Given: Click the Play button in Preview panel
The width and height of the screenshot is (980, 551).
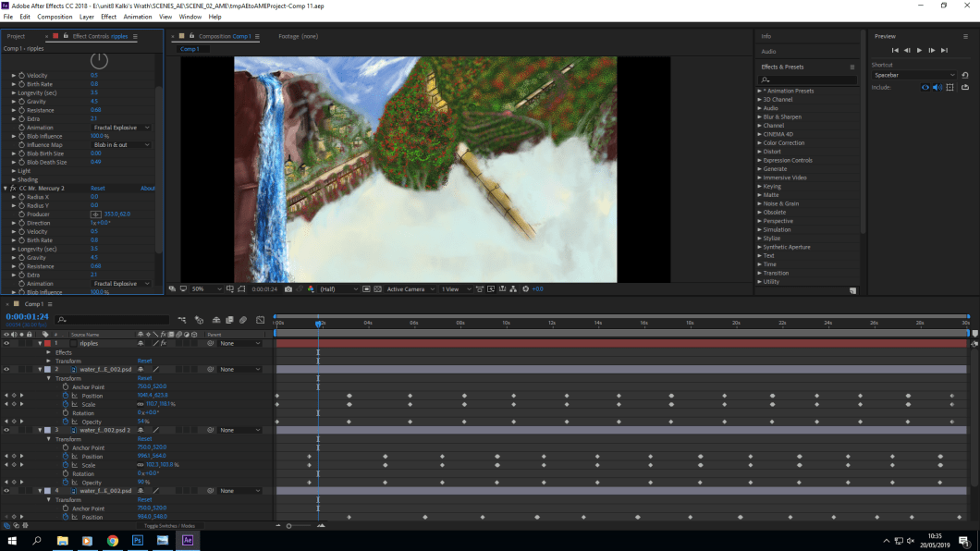Looking at the screenshot, I should [x=919, y=50].
